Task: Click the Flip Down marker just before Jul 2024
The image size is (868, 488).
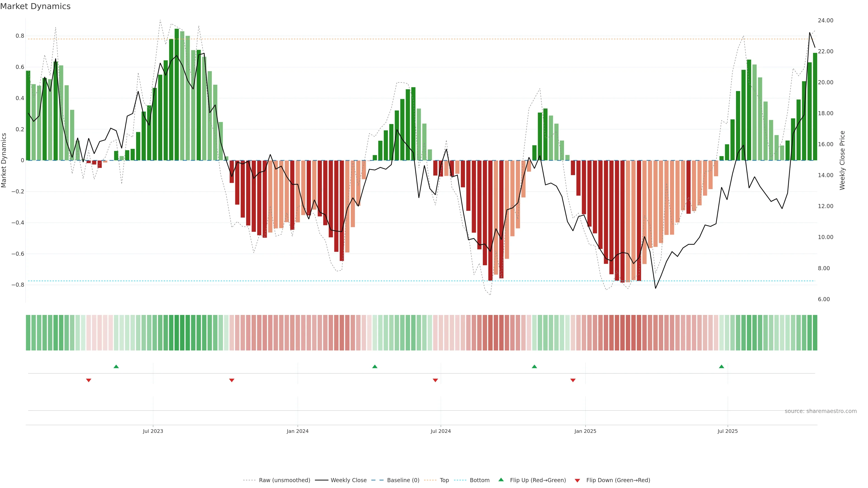Action: 435,380
